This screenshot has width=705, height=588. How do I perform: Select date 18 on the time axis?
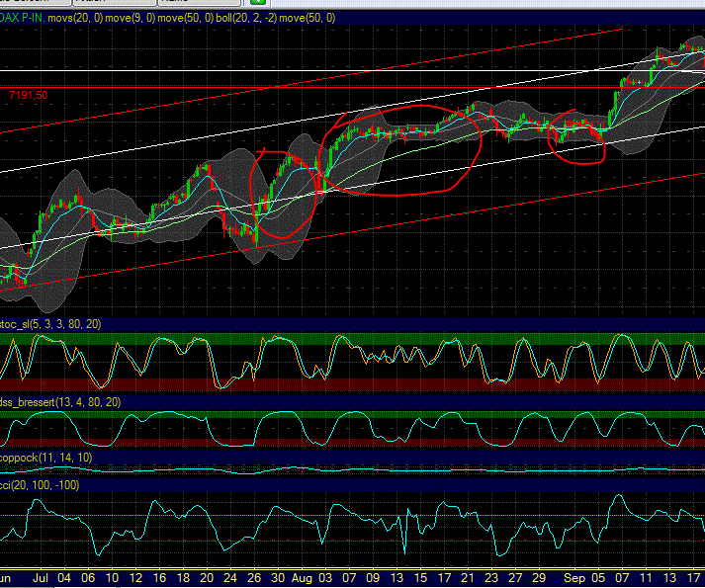183,578
